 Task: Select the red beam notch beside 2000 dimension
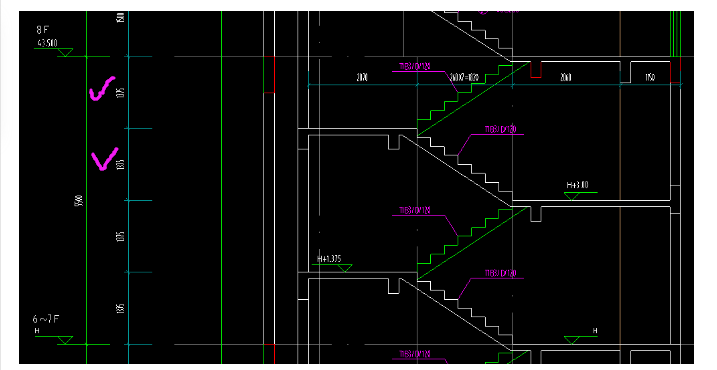click(535, 70)
